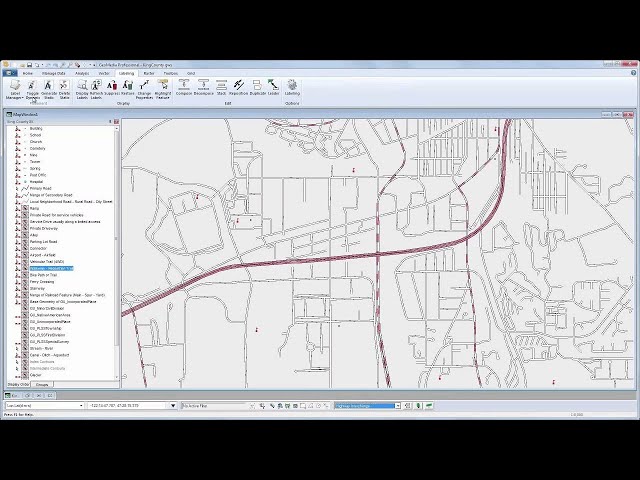Screen dimensions: 640x480
Task: Select highlighted Highway legend entry
Action: (52, 269)
